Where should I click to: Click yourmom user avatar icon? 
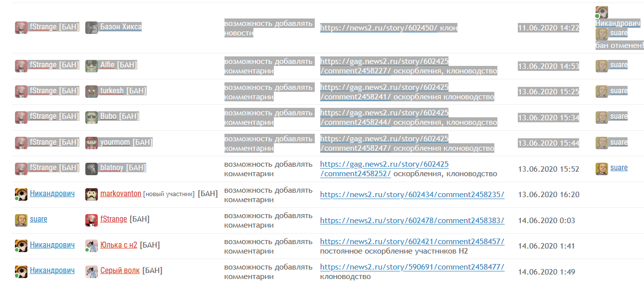tap(91, 143)
